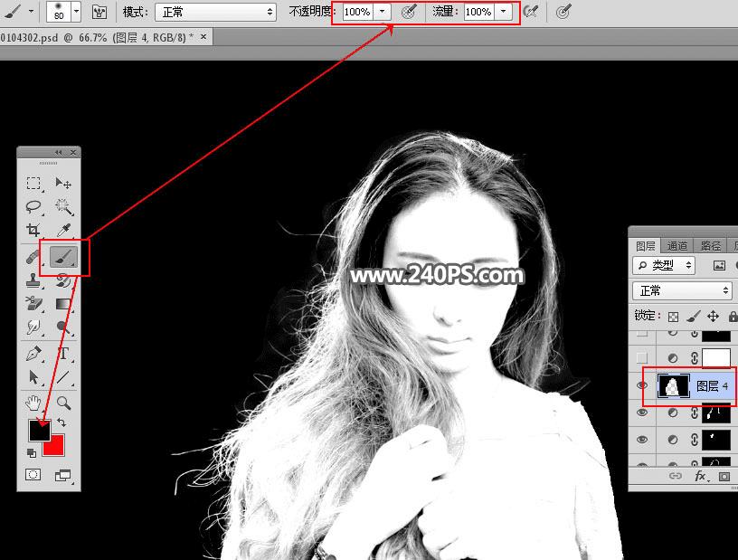This screenshot has width=738, height=560.
Task: Select the Lasso tool
Action: 33,206
